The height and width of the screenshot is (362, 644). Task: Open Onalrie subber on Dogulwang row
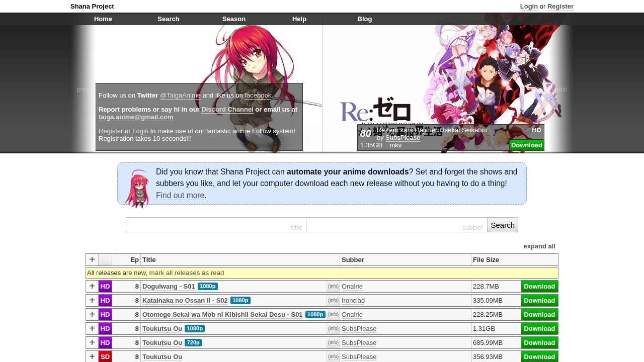pos(352,287)
